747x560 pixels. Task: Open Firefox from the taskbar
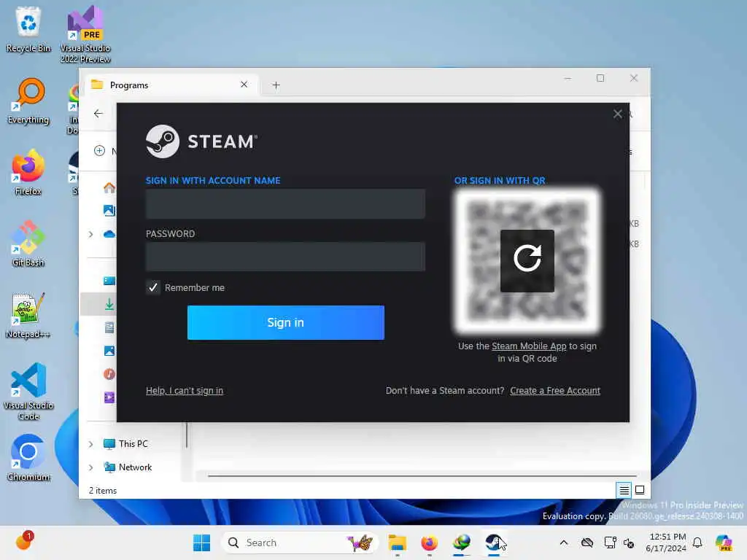429,542
